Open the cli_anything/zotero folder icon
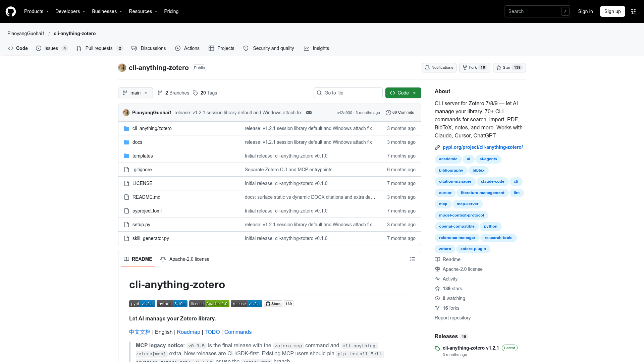644x362 pixels. coord(126,128)
